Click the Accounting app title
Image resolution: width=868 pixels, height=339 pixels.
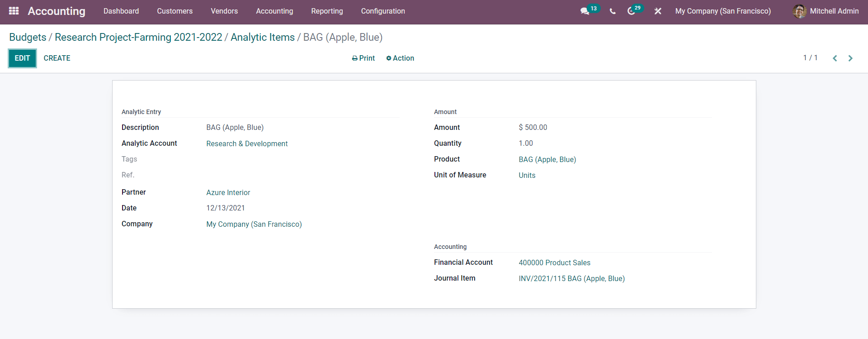(x=57, y=11)
